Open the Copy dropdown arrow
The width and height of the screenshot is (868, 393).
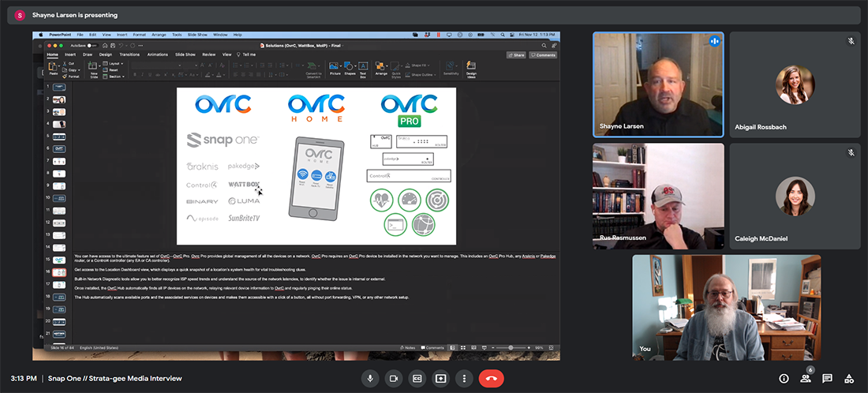[80, 70]
